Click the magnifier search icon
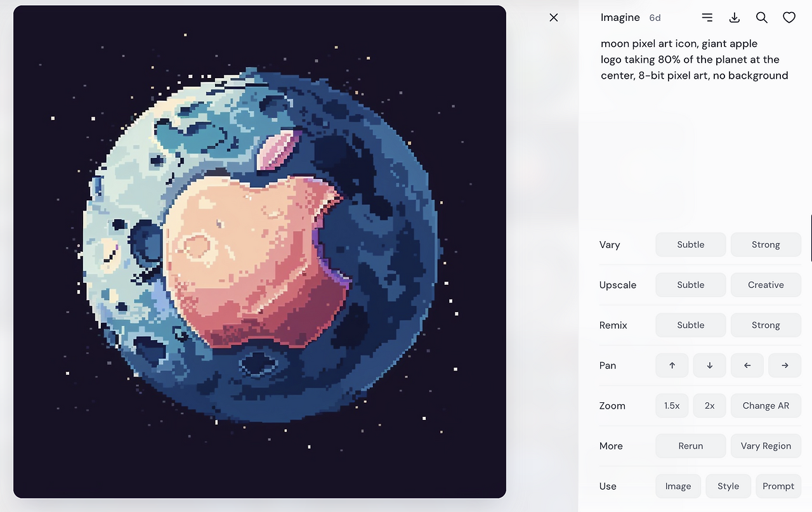 pyautogui.click(x=762, y=18)
